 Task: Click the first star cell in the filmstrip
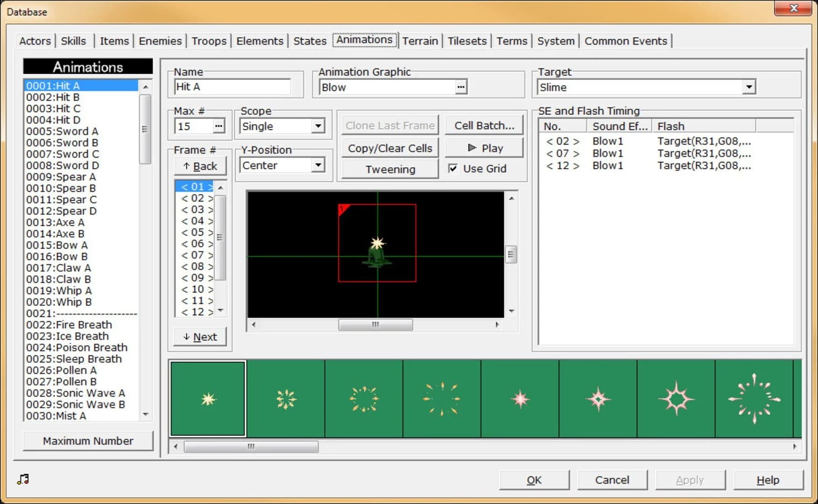(x=207, y=398)
